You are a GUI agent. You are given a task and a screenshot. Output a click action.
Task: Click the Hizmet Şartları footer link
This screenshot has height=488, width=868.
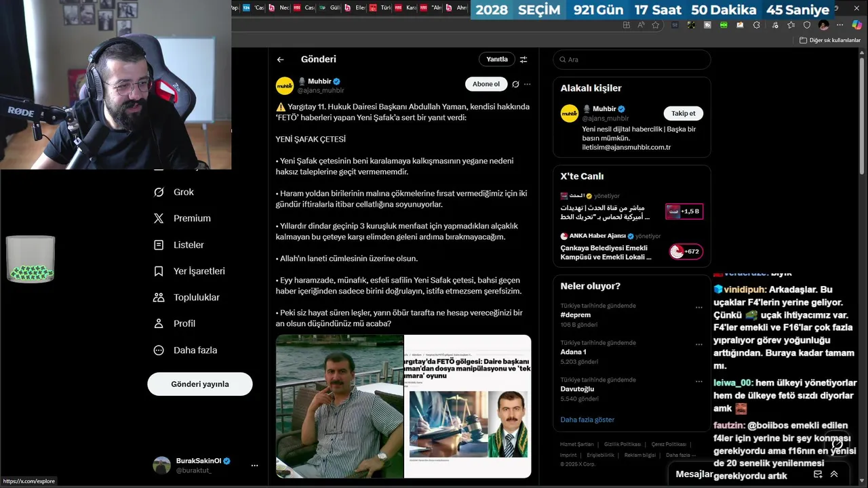[577, 445]
